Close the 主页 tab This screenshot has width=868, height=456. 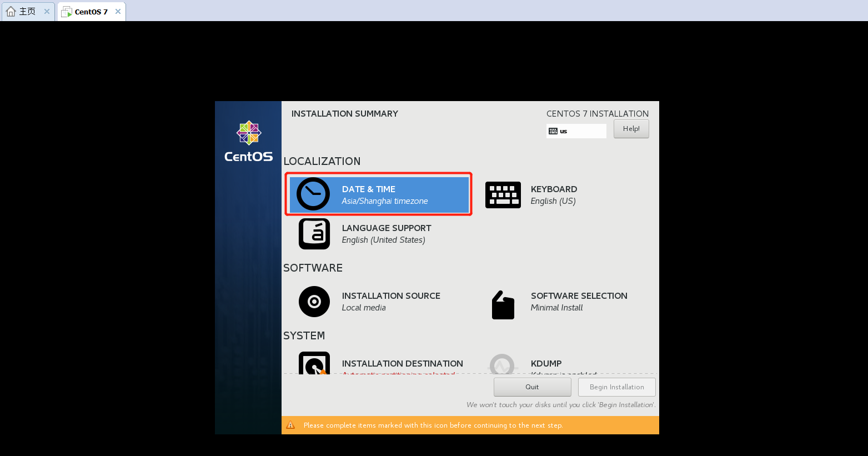pos(47,11)
